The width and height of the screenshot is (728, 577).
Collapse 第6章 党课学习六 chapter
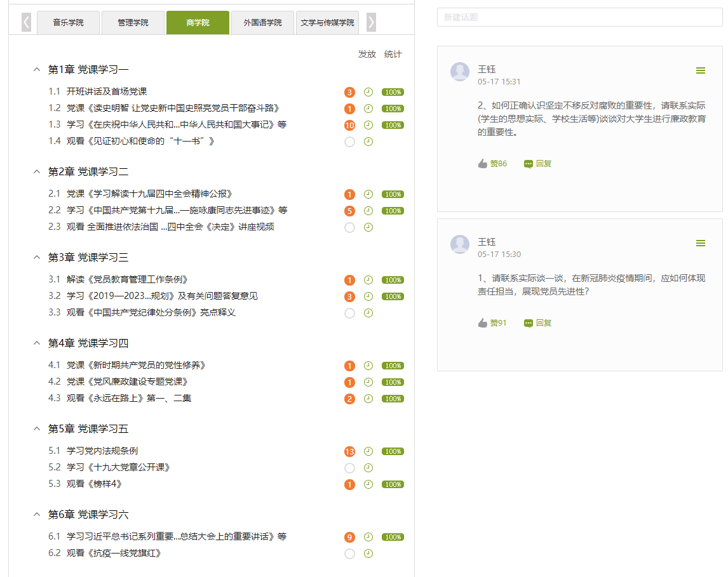click(37, 514)
